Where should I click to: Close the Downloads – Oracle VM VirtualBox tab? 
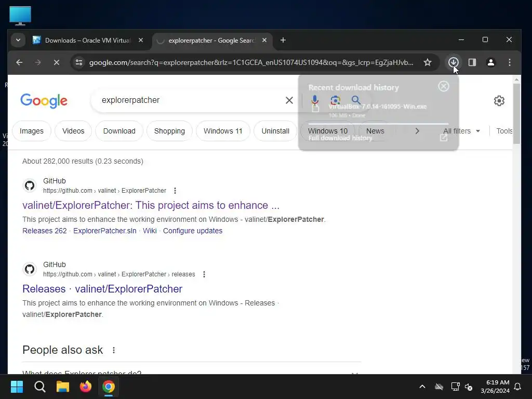[141, 41]
